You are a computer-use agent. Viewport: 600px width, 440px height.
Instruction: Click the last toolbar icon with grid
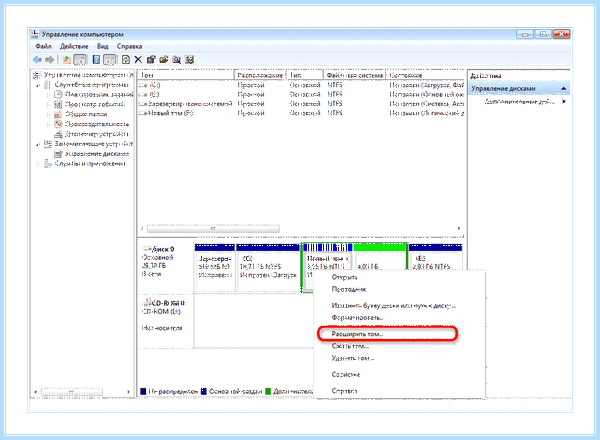point(189,60)
